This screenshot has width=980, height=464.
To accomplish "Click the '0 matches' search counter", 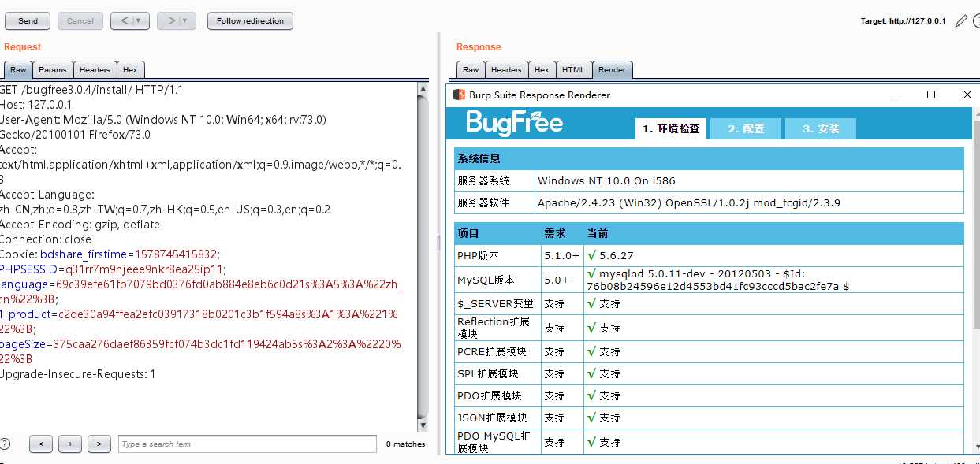I will click(405, 444).
